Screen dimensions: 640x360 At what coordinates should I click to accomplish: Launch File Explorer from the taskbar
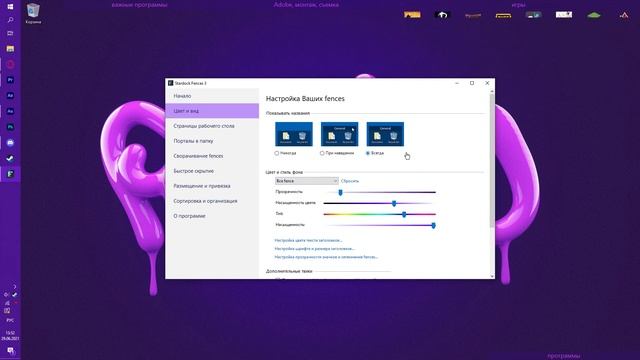10,49
